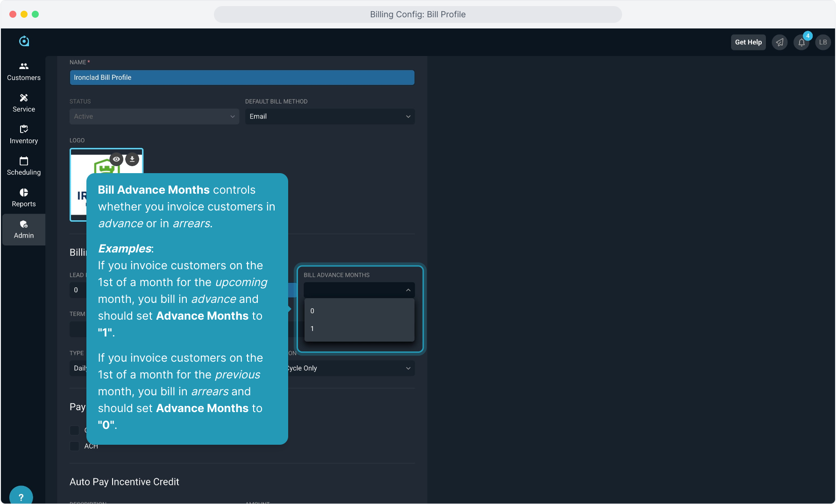Open the question mark help bubble
The image size is (836, 504).
point(21,496)
